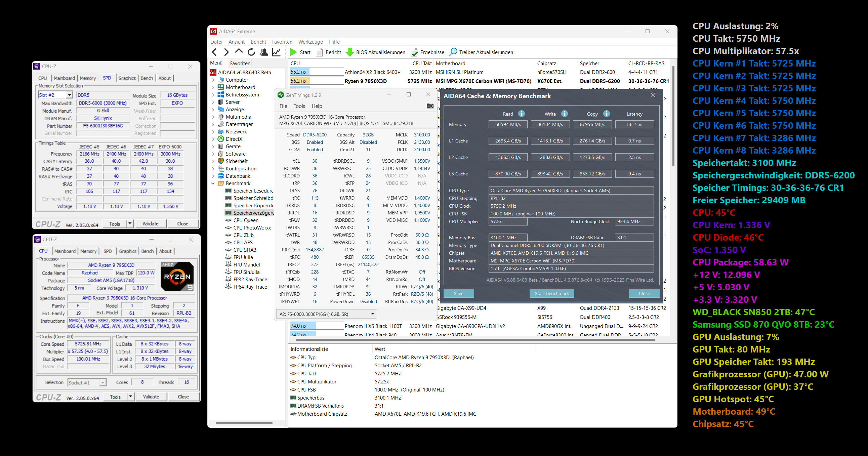Click the Ryzen 9 7950X3D result row
The image size is (868, 456).
pos(480,81)
